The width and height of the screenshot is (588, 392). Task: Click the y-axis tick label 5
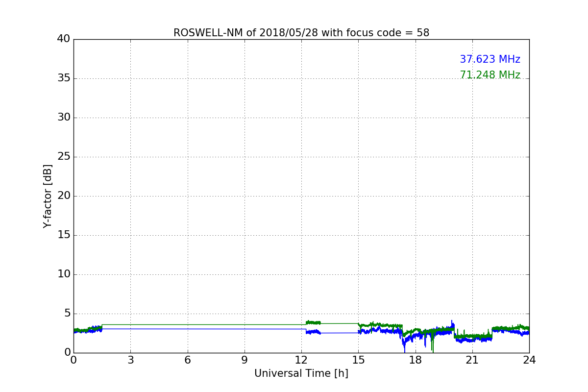67,314
